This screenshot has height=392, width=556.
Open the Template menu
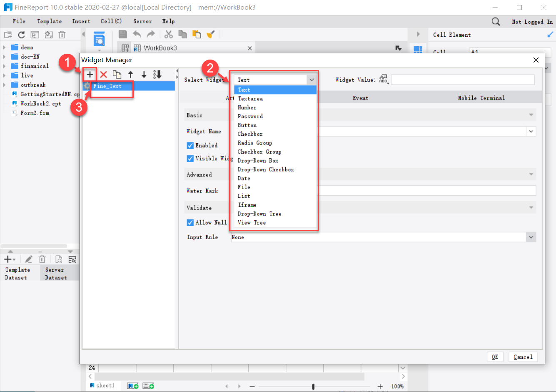[49, 21]
